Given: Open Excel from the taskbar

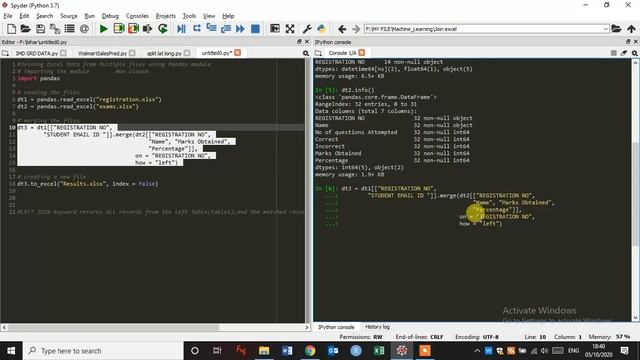Looking at the screenshot, I should [379, 351].
